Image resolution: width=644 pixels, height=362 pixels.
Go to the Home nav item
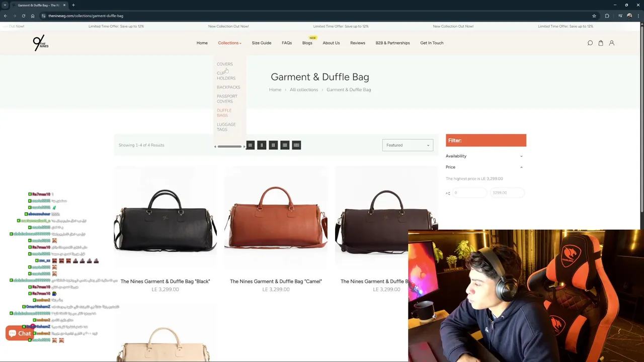point(202,43)
